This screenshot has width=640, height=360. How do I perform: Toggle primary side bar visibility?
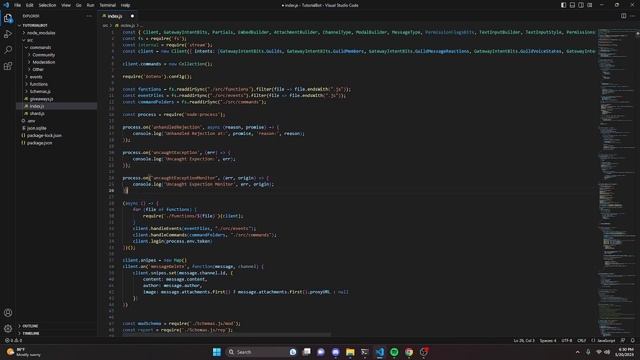pyautogui.click(x=563, y=5)
